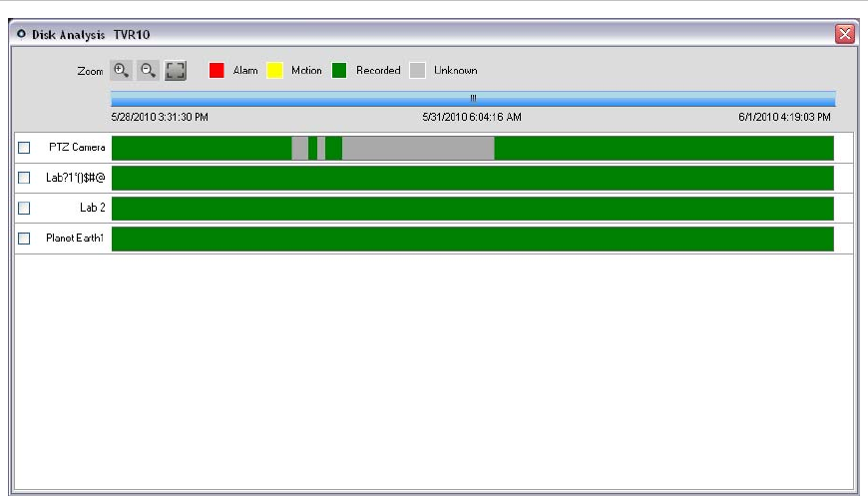Click the Zoom Out magnifier icon

click(148, 70)
